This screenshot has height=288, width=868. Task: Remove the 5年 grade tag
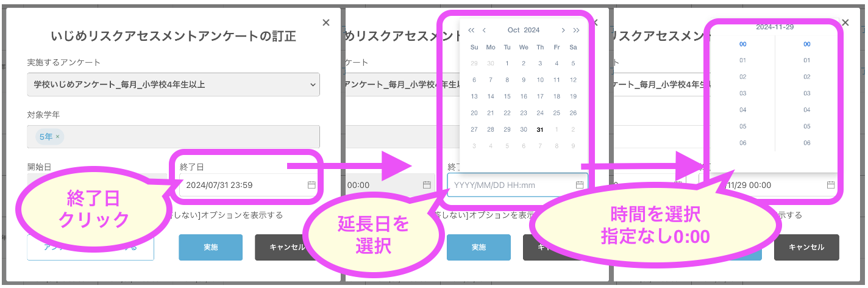57,137
